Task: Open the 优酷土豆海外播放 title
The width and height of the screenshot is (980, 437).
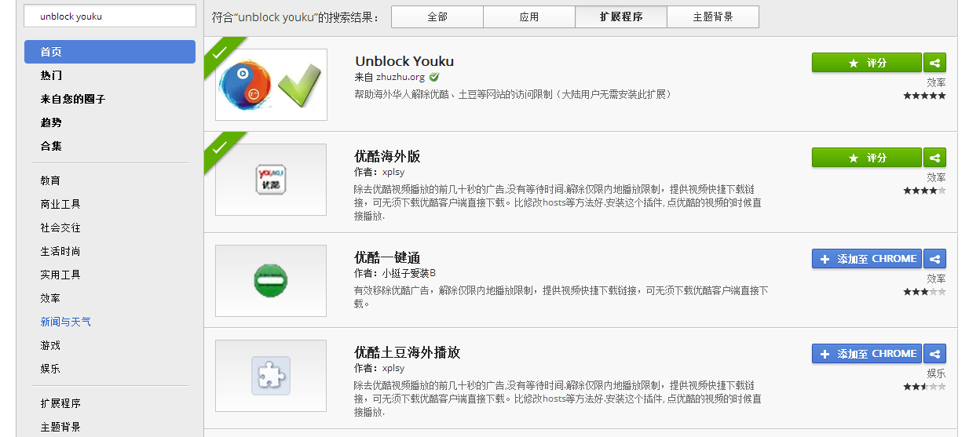Action: point(407,352)
